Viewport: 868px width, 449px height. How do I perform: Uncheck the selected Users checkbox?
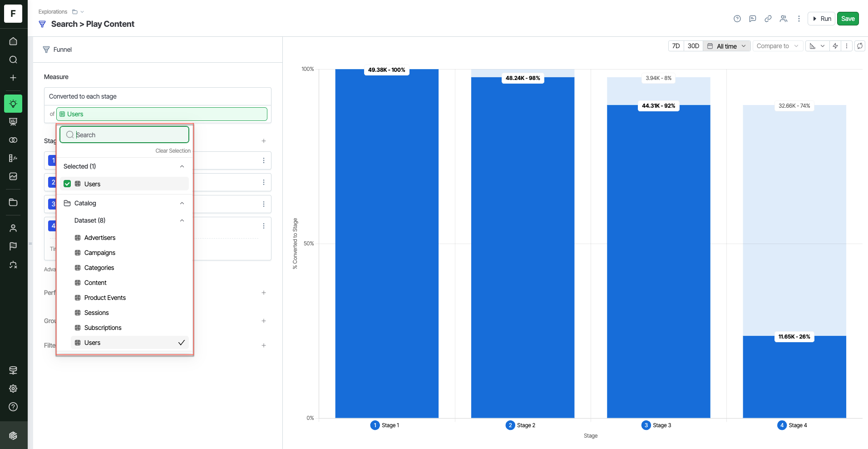coord(67,184)
